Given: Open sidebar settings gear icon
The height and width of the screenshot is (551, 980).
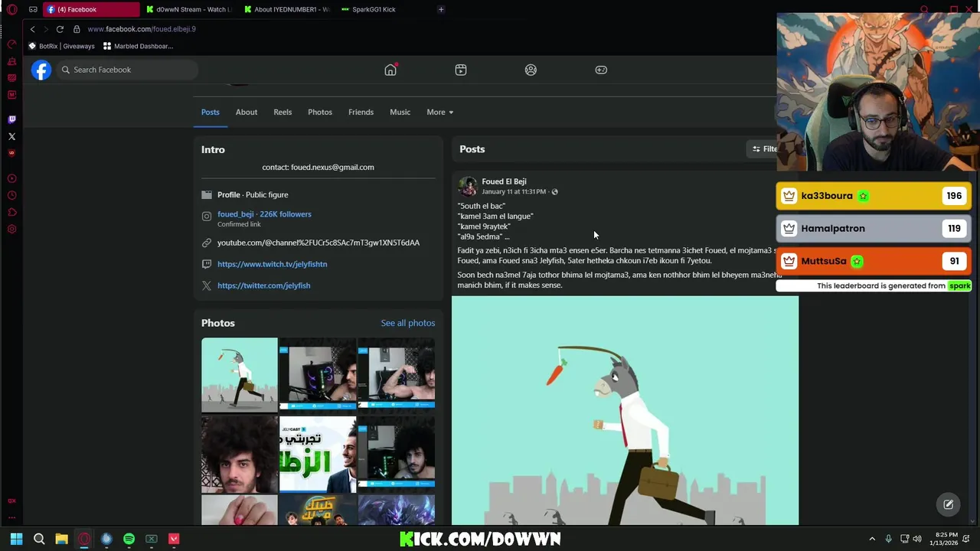Looking at the screenshot, I should [11, 229].
